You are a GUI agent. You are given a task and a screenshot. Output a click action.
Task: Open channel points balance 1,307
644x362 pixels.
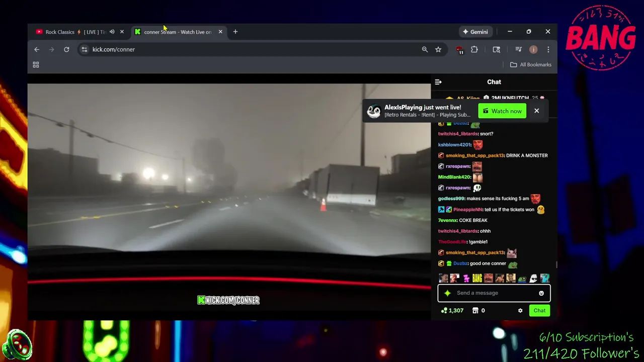(x=452, y=311)
